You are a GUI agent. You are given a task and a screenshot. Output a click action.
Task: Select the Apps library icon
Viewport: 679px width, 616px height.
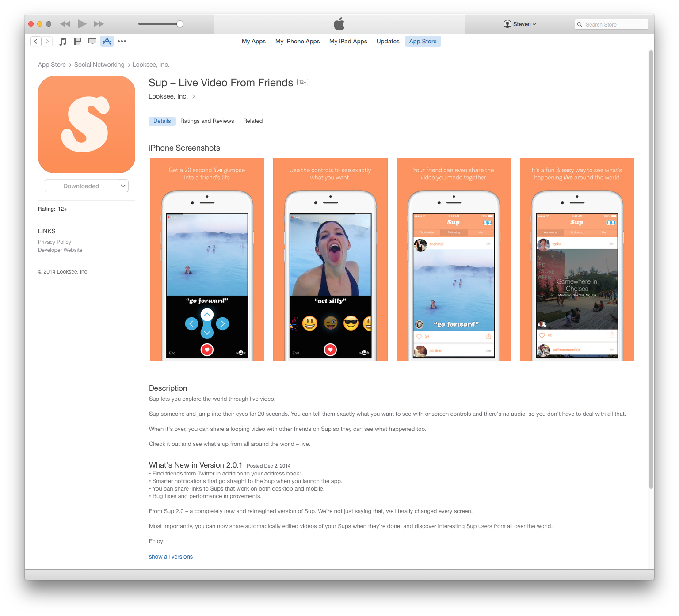[x=107, y=42]
